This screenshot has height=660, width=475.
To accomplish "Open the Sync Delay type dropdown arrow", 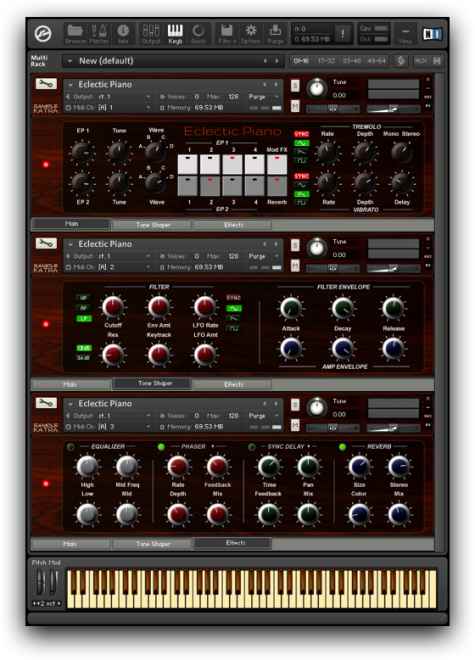I will point(309,446).
